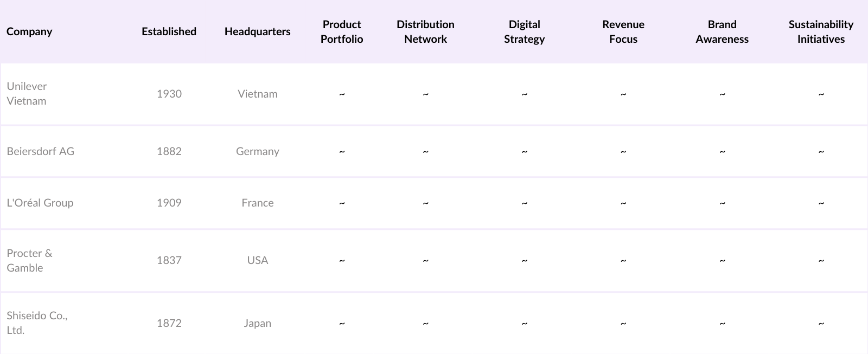
Task: Select the USA headquarters cell
Action: [257, 260]
